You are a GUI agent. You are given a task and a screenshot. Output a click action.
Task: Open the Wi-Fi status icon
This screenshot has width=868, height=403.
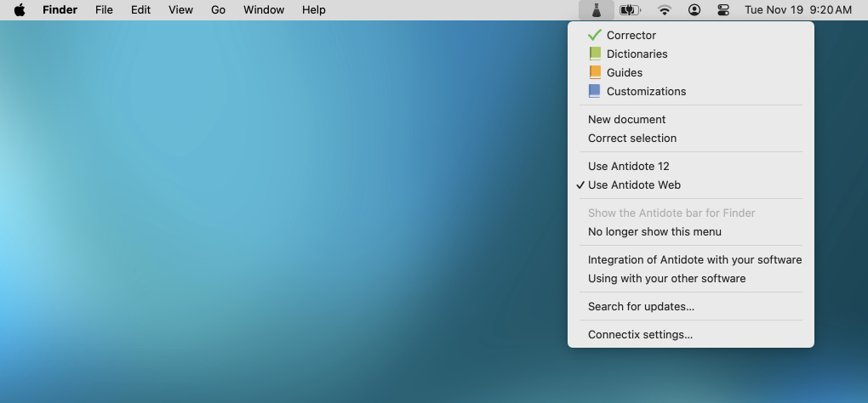(x=665, y=10)
